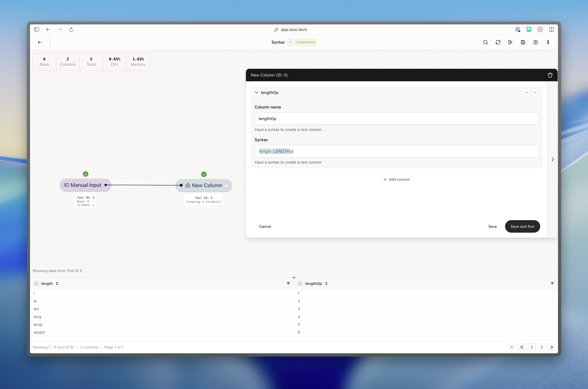Open the three-dot more menu
588x389 pixels.
(x=548, y=42)
